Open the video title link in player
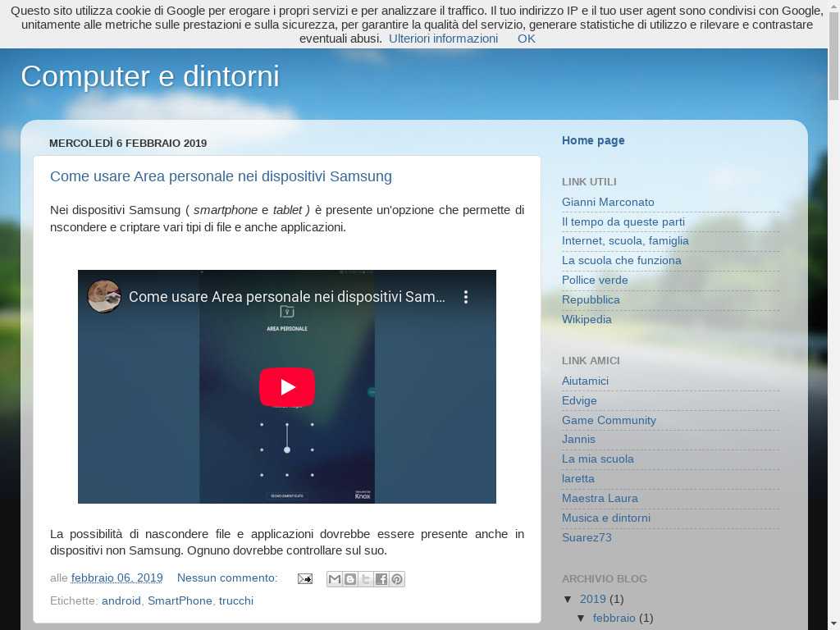Screen dimensions: 840x630 point(286,297)
